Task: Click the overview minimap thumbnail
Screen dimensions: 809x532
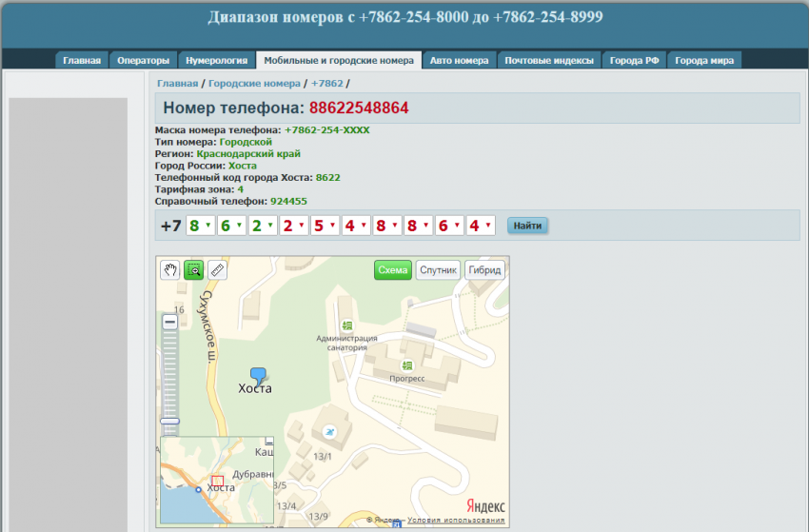Action: (x=215, y=481)
